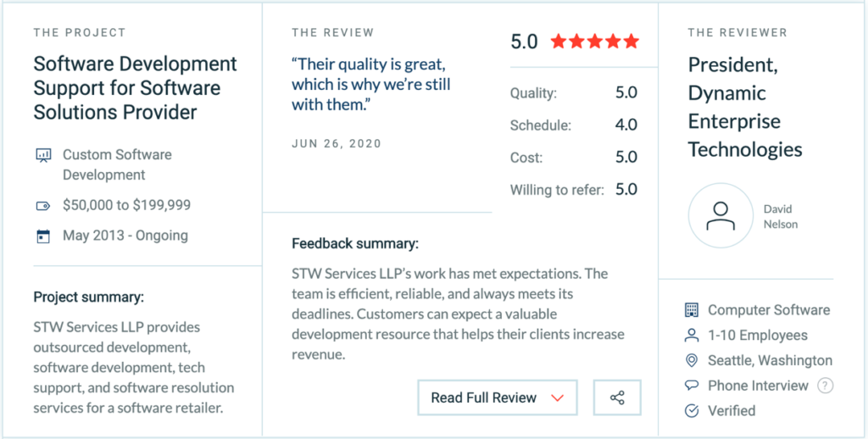Click David Nelson's avatar placeholder icon
This screenshot has height=439, width=868.
pyautogui.click(x=720, y=216)
